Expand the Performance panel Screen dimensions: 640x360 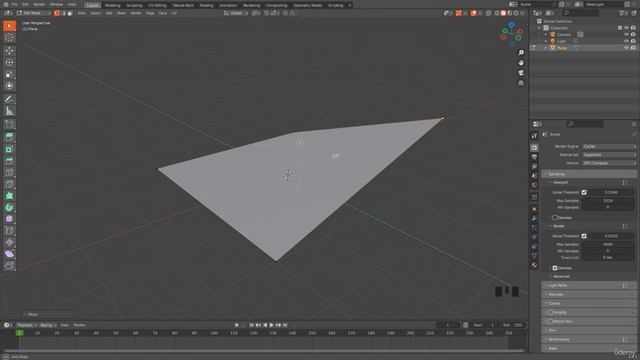(589, 339)
